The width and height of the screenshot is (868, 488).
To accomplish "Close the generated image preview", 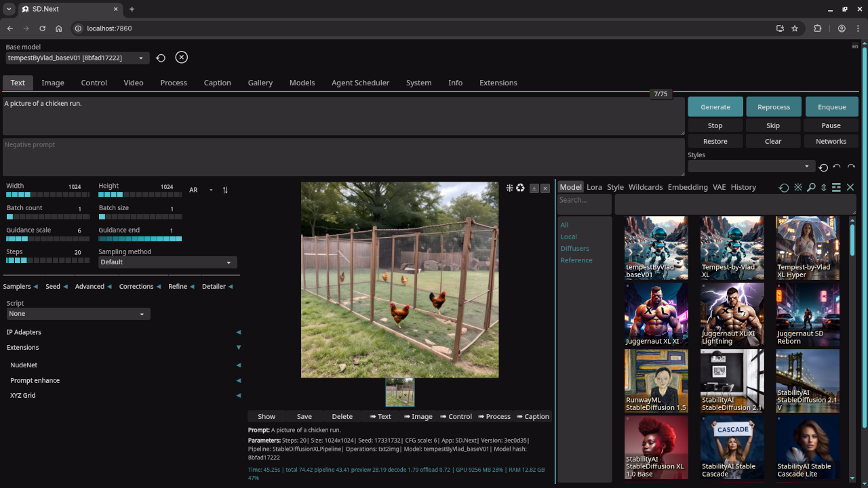I will pyautogui.click(x=545, y=188).
